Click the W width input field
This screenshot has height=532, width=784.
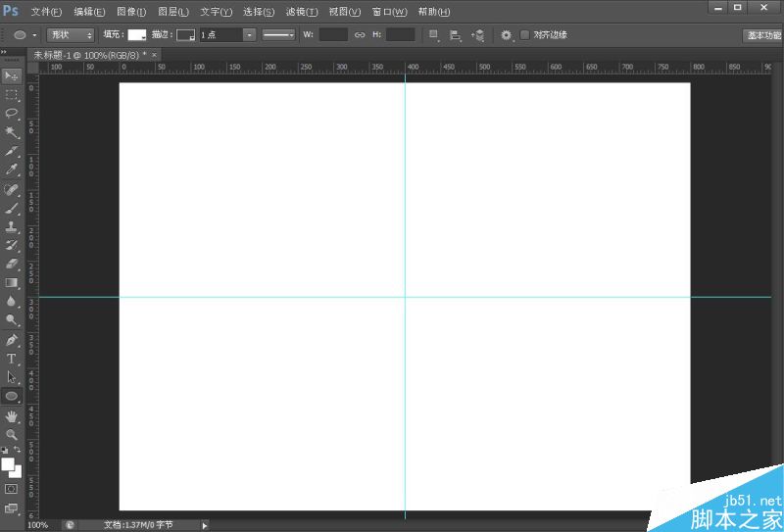333,34
